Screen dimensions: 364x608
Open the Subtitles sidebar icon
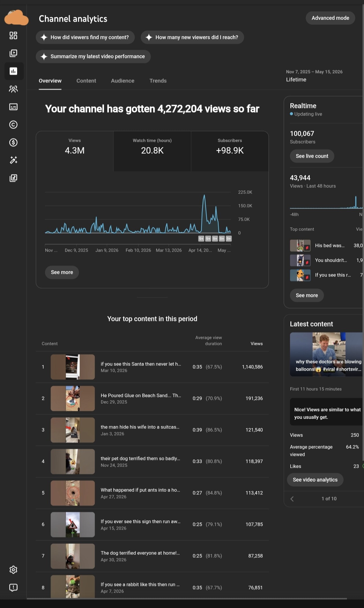tap(13, 107)
